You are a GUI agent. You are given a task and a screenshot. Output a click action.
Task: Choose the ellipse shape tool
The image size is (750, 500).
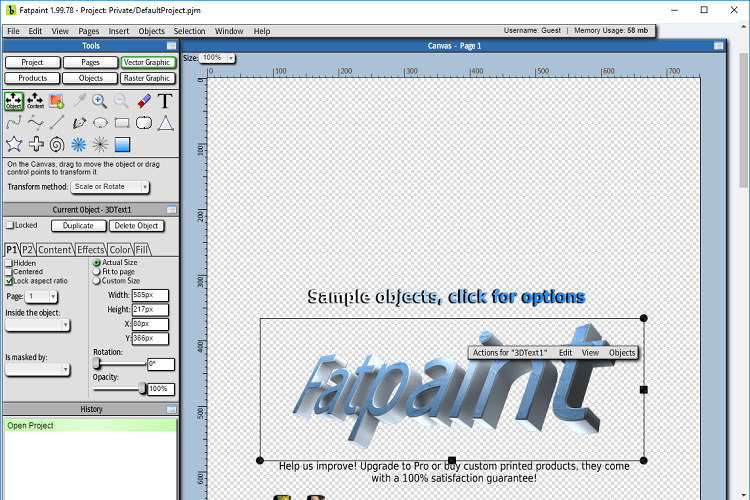100,123
